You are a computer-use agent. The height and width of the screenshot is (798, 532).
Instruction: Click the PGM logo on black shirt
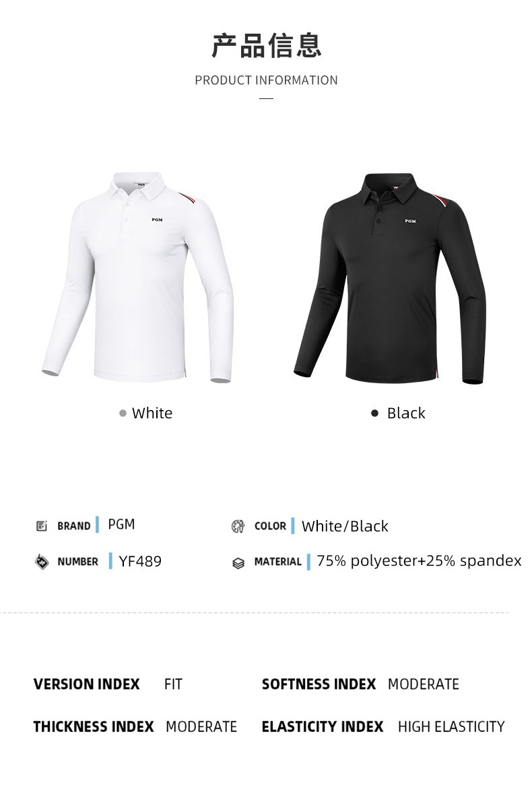(410, 221)
